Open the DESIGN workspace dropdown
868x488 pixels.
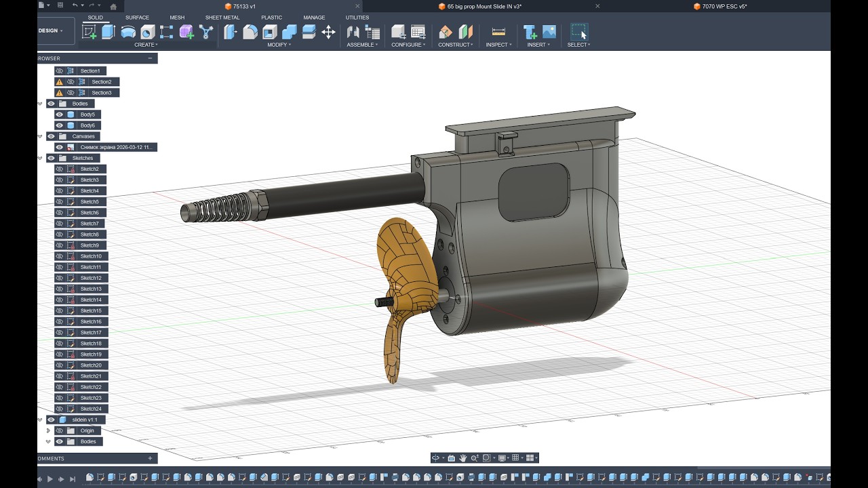click(x=51, y=30)
